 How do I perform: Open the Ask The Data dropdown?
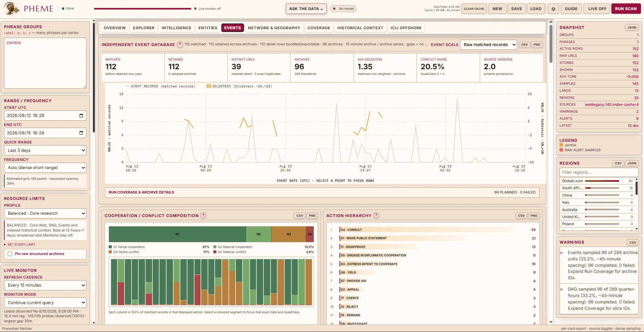(x=306, y=9)
